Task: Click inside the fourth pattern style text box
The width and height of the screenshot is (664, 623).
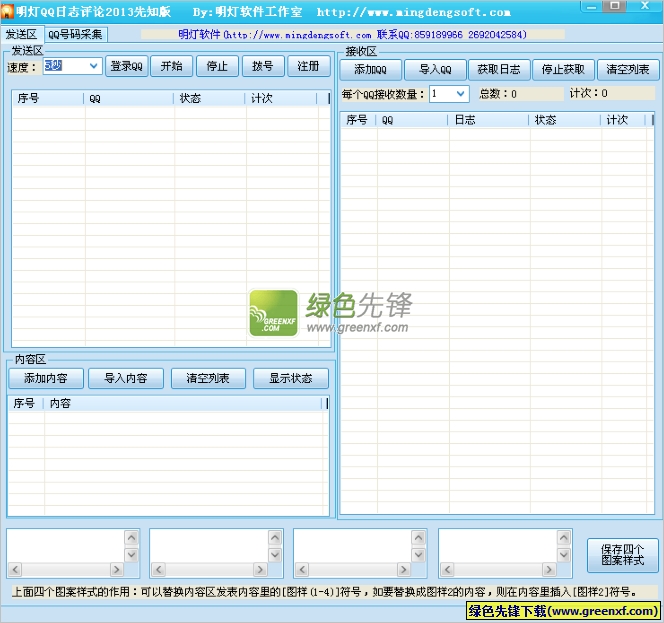Action: coord(498,545)
